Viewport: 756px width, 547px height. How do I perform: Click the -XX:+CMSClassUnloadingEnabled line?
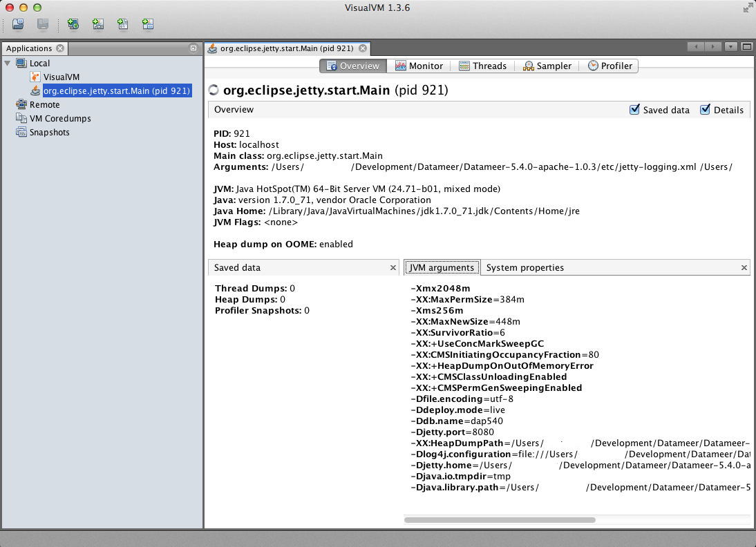click(x=489, y=377)
